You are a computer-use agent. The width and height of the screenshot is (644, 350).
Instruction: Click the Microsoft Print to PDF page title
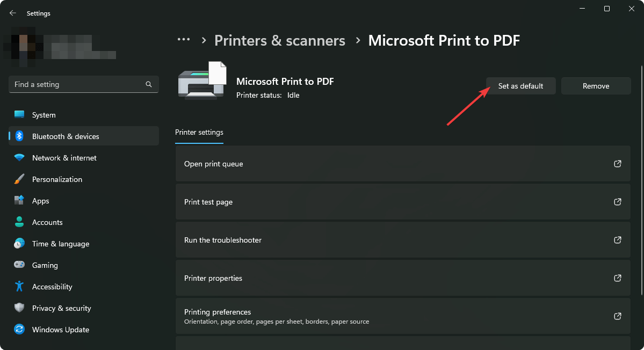click(444, 40)
